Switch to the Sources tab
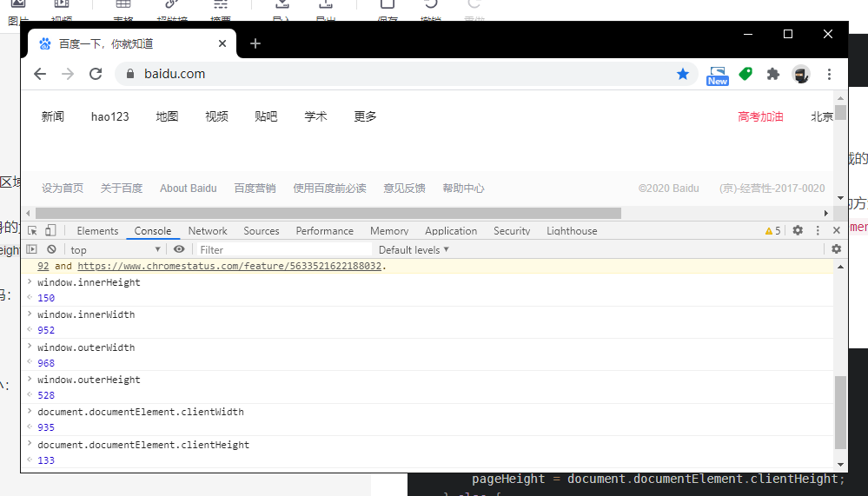This screenshot has width=868, height=496. 262,231
